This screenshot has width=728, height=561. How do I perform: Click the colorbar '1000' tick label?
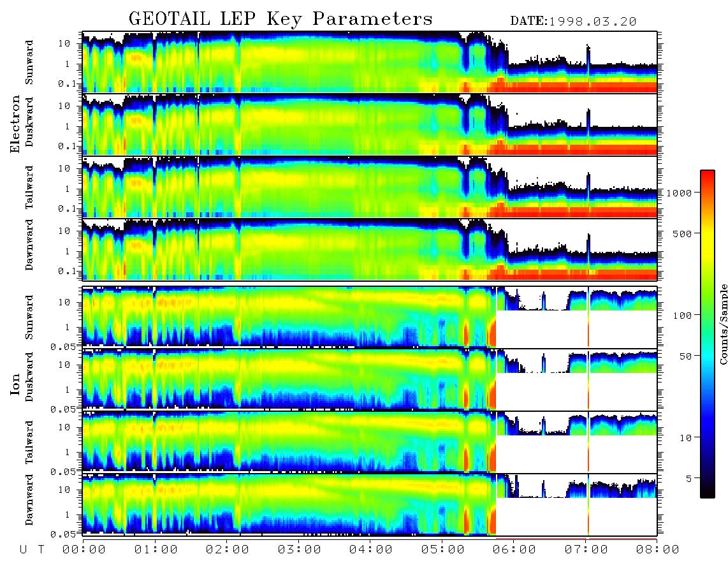point(680,193)
